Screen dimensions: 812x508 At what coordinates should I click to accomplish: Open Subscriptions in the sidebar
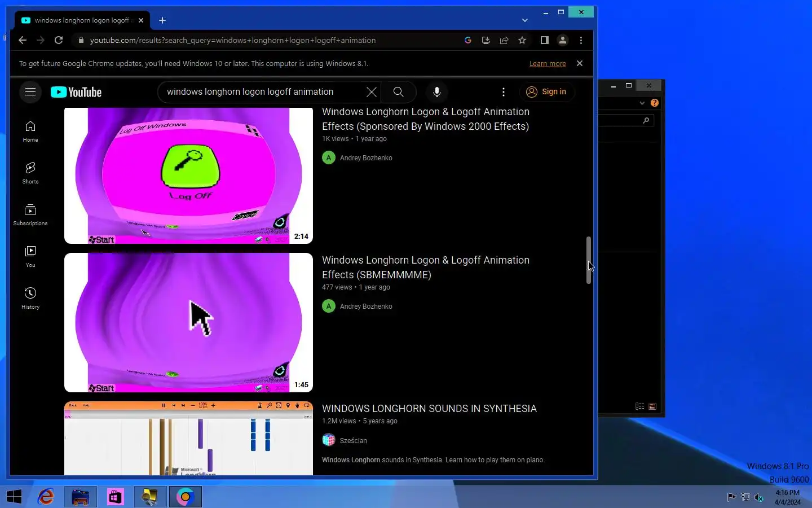tap(30, 215)
